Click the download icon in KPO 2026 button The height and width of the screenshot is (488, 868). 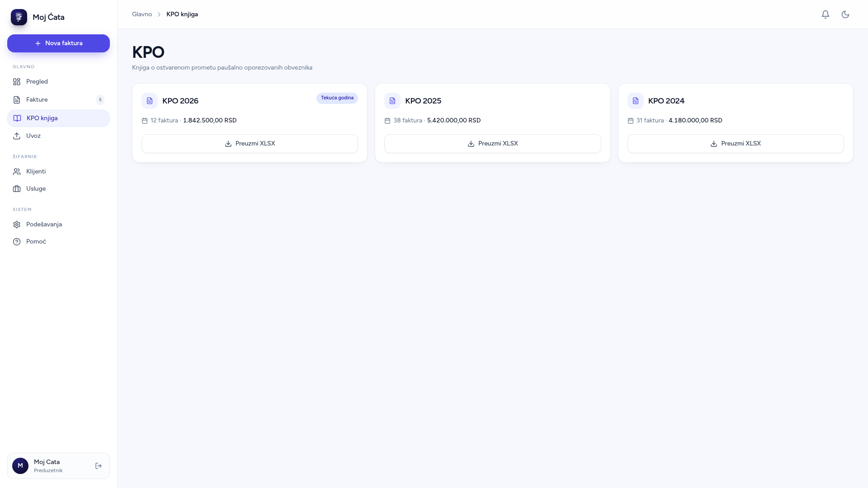click(x=228, y=144)
